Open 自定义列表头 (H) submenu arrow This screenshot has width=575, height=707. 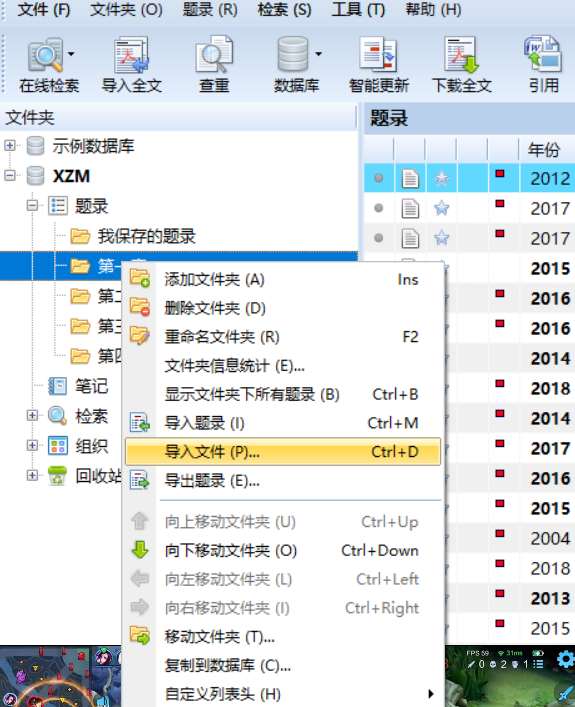[x=431, y=694]
